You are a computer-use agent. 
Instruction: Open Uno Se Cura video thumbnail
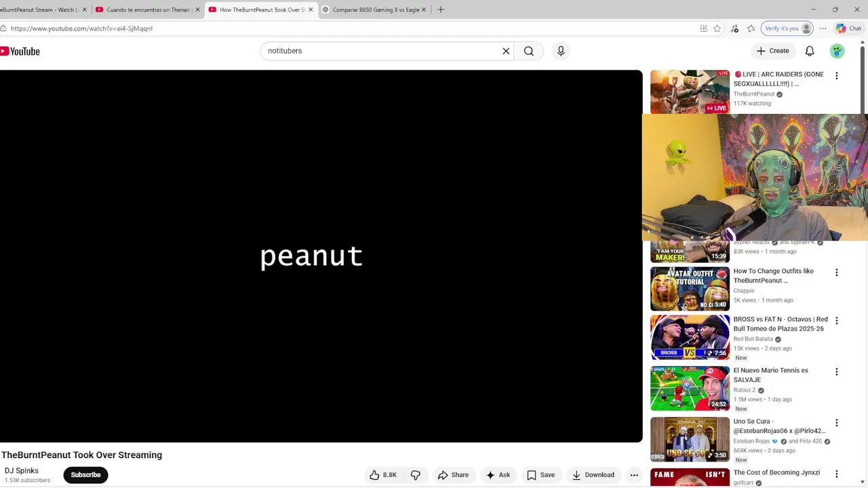690,439
